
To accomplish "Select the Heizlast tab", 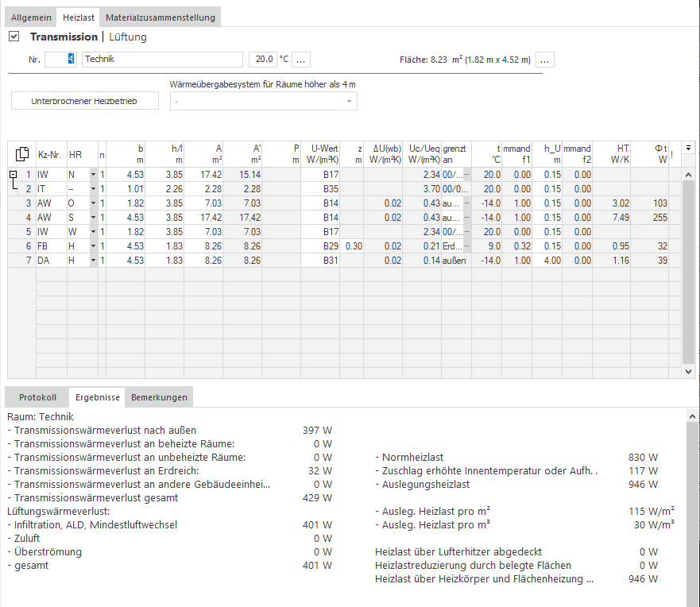I will click(x=79, y=17).
